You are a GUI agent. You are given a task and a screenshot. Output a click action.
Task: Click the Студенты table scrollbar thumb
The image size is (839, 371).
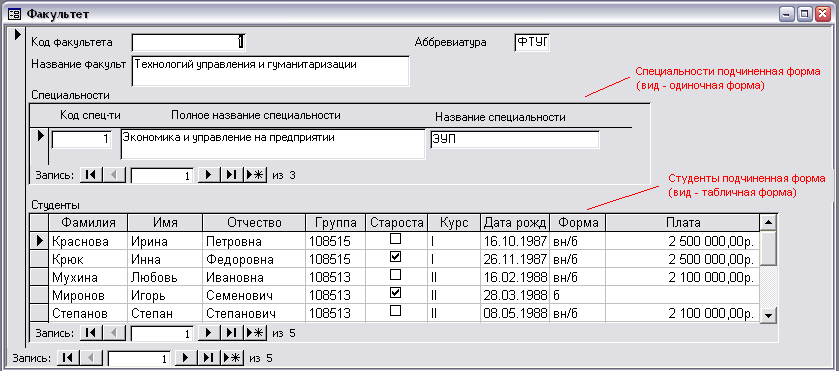(x=768, y=248)
